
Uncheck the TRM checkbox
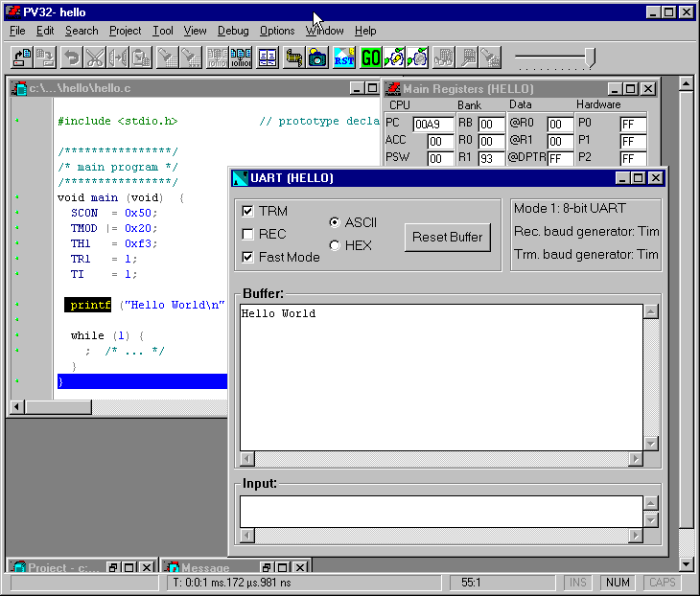pos(248,211)
